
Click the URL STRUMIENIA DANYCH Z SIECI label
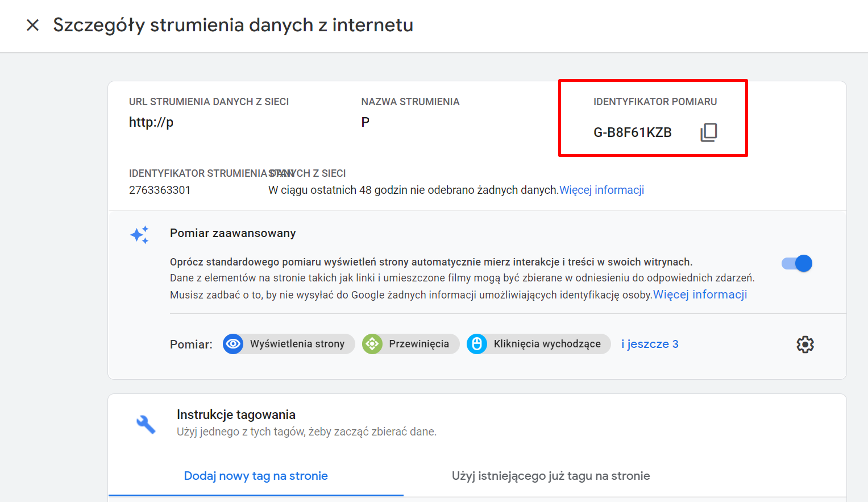pos(209,102)
